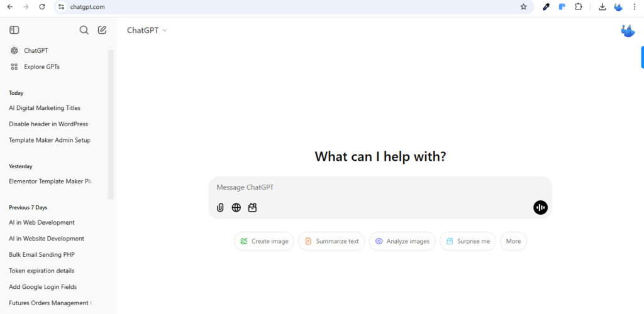This screenshot has width=644, height=314.
Task: Open the color picker eyedropper extension
Action: (x=546, y=6)
